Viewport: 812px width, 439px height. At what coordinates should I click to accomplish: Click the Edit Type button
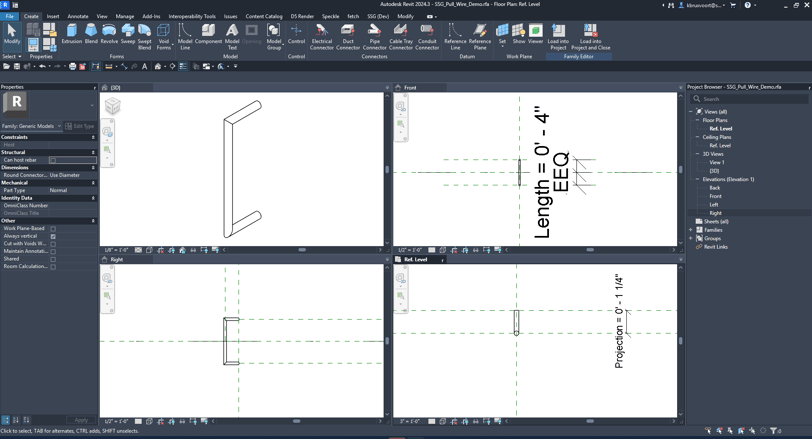[80, 126]
